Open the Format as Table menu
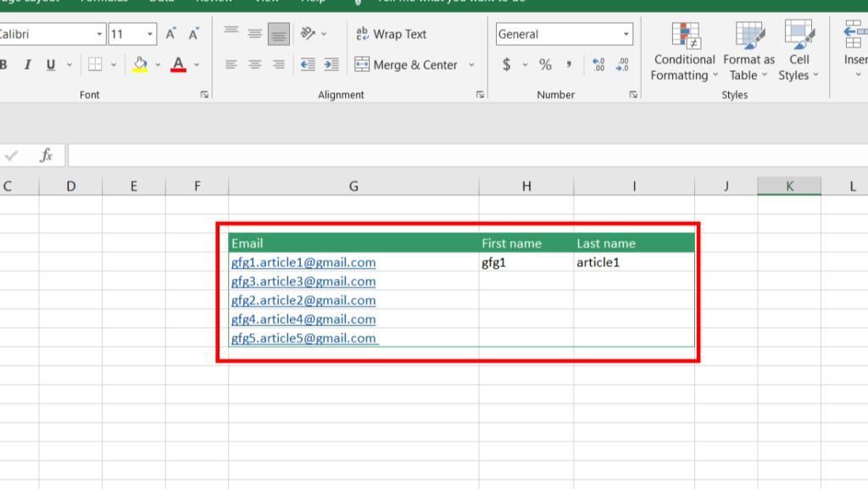 [748, 52]
